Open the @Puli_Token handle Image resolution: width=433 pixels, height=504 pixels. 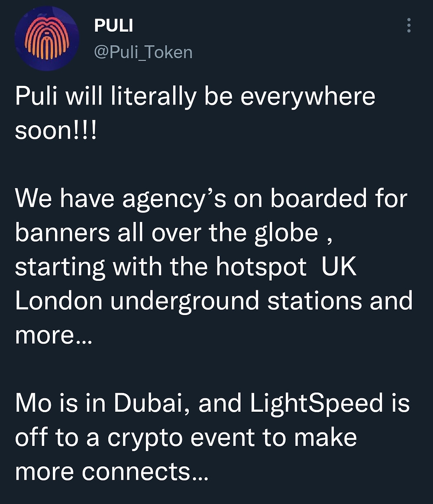tap(143, 52)
